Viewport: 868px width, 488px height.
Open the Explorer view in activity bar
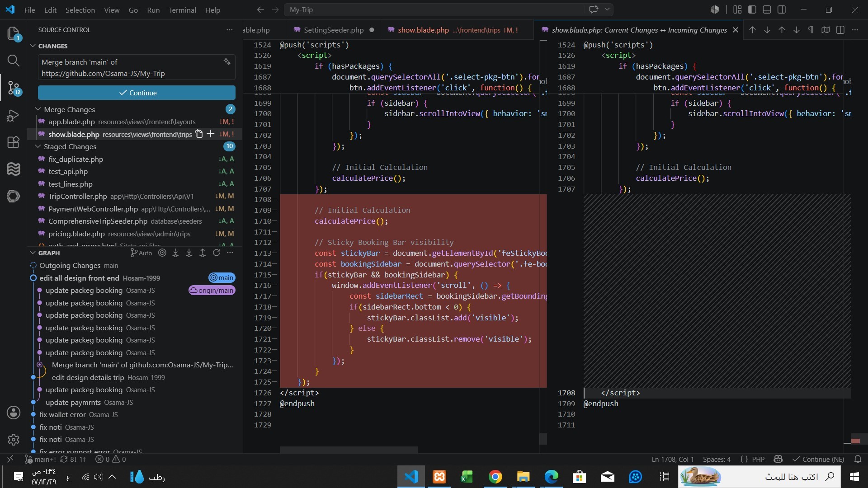tap(14, 34)
